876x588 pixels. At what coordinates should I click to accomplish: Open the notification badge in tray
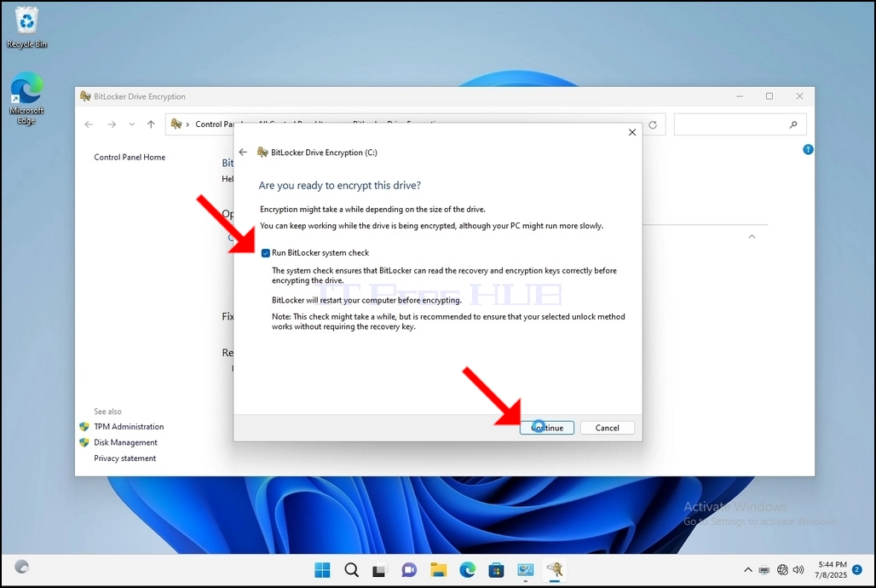click(857, 569)
